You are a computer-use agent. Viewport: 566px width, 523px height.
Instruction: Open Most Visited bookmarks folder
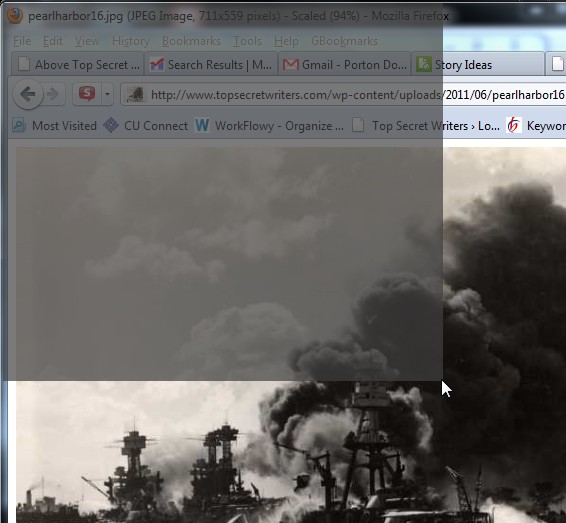coord(54,126)
